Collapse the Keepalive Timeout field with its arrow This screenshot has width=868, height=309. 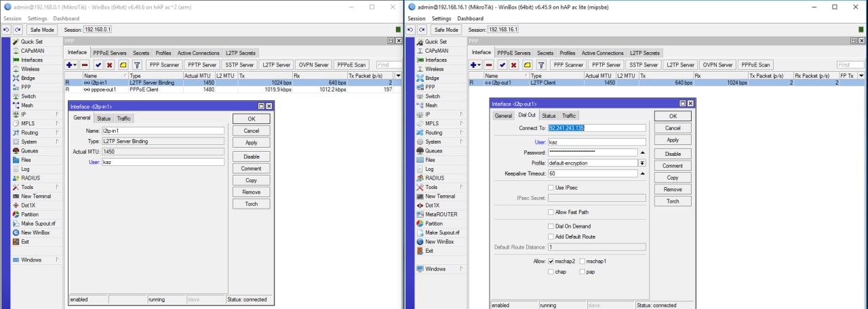point(642,173)
